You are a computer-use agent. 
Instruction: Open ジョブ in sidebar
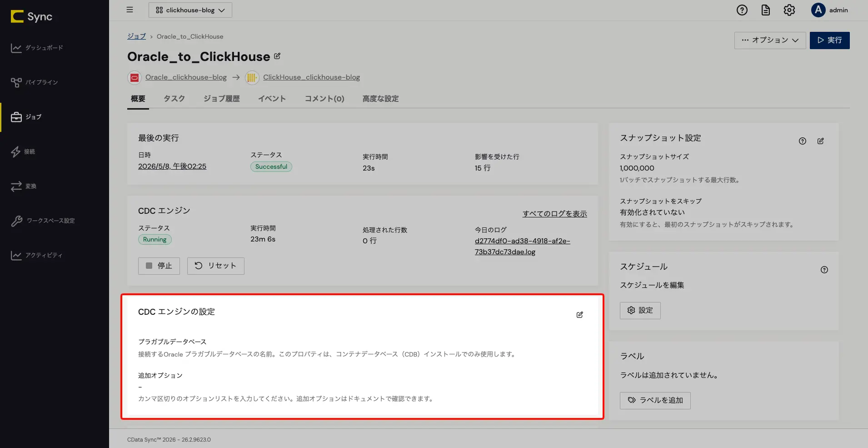26,117
